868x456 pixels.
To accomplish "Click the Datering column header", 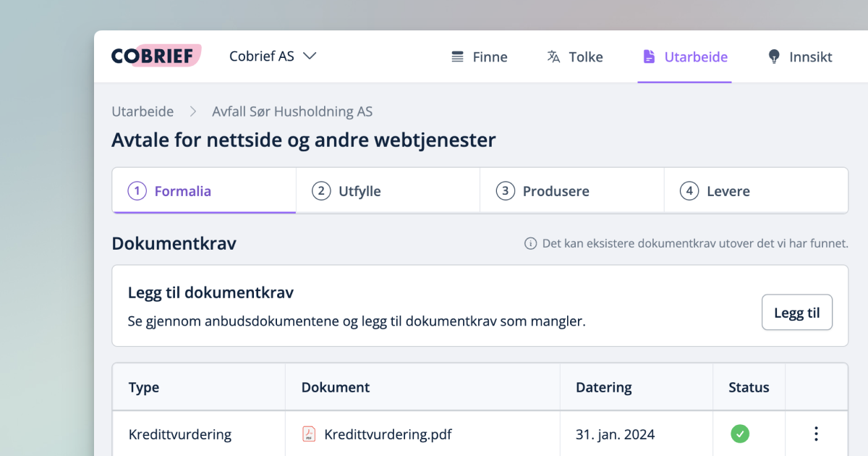I will tap(603, 387).
